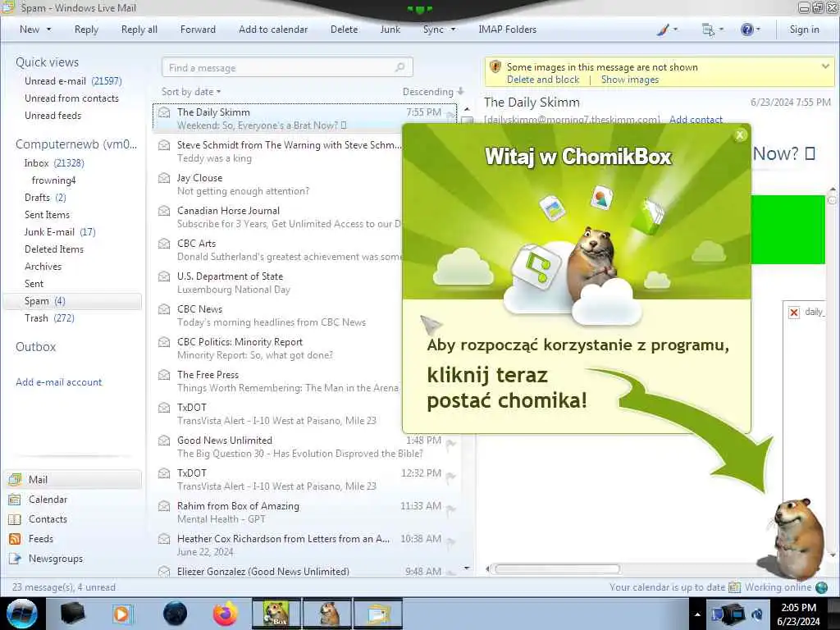Click Reply all in the toolbar
The height and width of the screenshot is (630, 840).
139,30
